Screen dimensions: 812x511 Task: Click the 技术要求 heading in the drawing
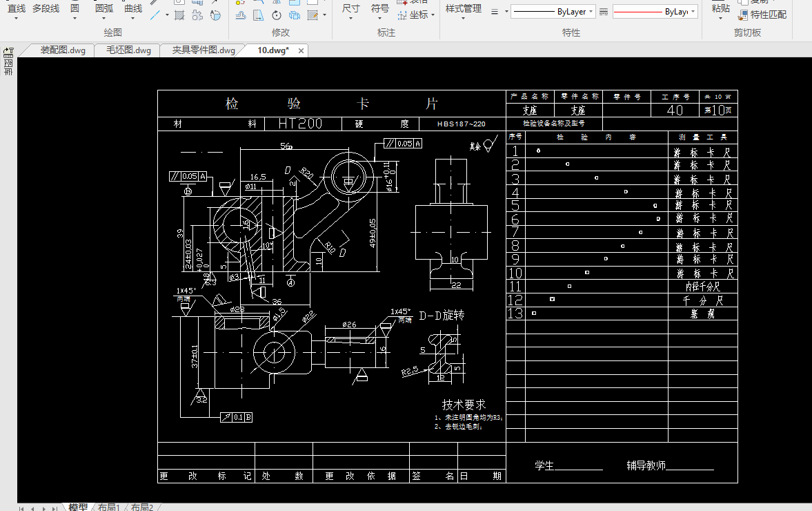click(x=464, y=405)
